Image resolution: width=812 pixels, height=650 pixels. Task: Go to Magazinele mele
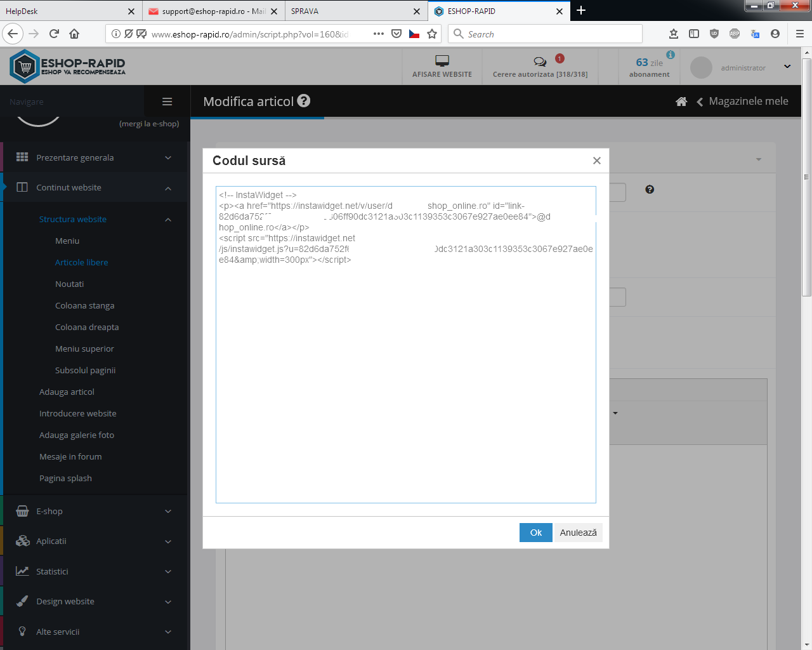tap(749, 101)
